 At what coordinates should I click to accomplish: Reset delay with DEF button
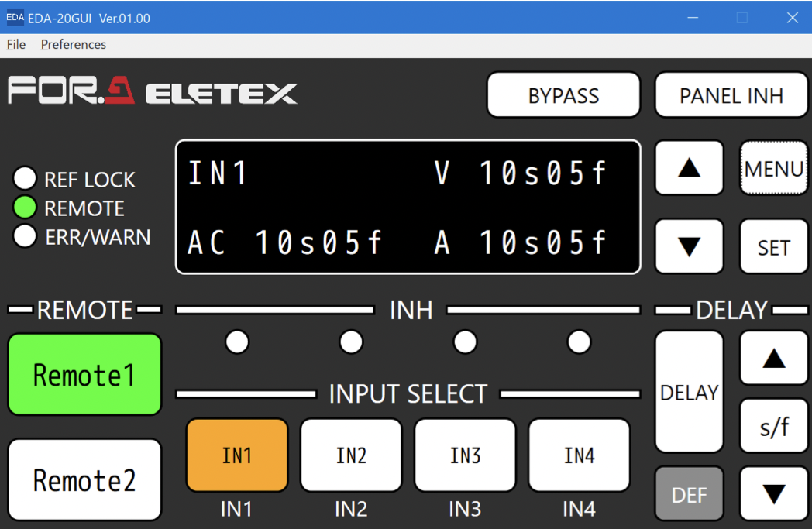[x=689, y=494]
